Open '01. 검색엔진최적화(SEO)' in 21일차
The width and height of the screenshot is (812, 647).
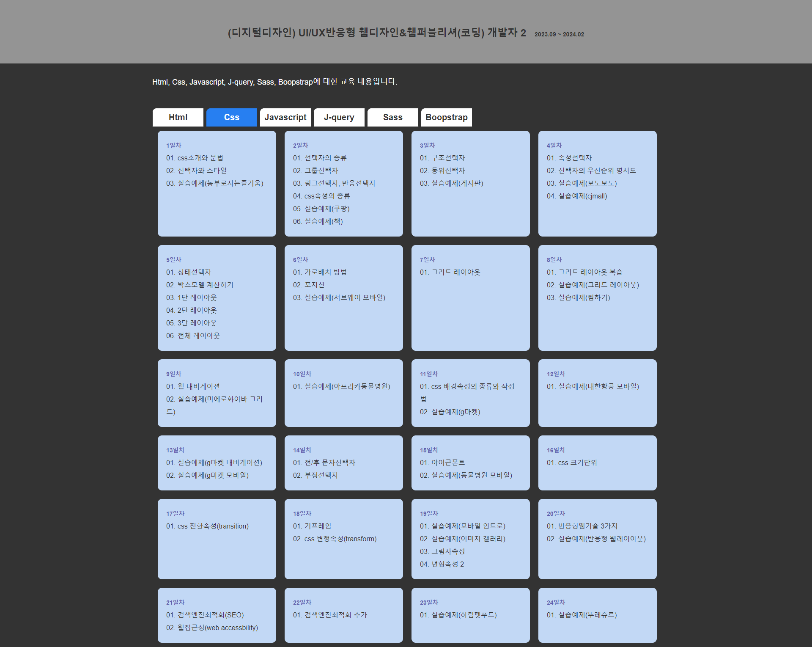(205, 615)
